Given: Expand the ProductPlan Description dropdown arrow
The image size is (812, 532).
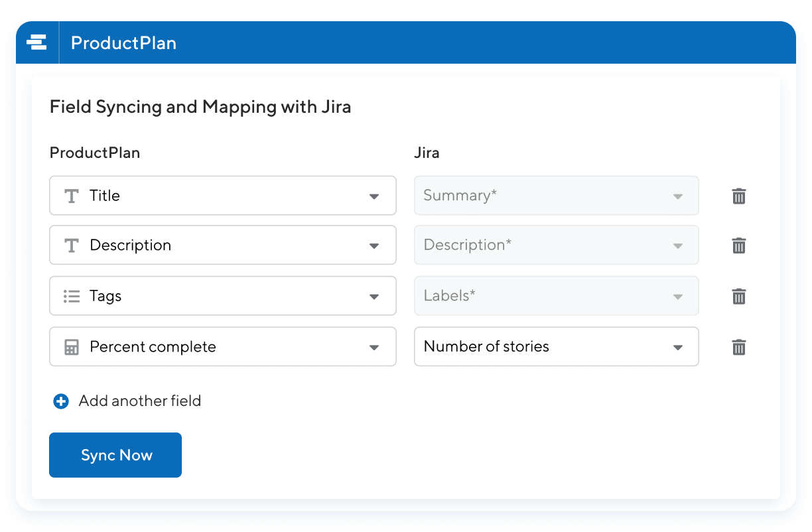Looking at the screenshot, I should click(x=374, y=246).
